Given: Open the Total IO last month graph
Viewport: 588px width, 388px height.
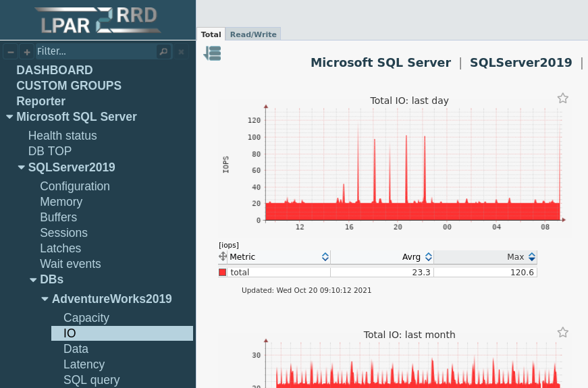Looking at the screenshot, I should click(394, 358).
